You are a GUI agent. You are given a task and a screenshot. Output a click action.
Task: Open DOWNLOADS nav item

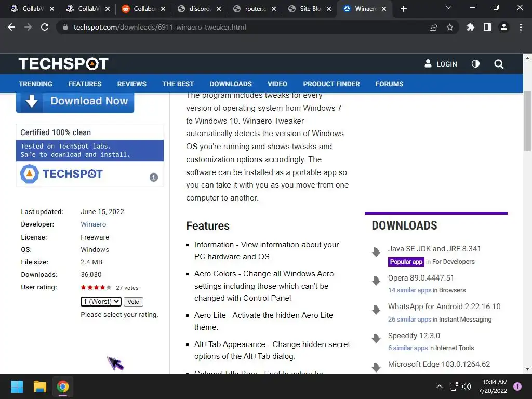231,84
